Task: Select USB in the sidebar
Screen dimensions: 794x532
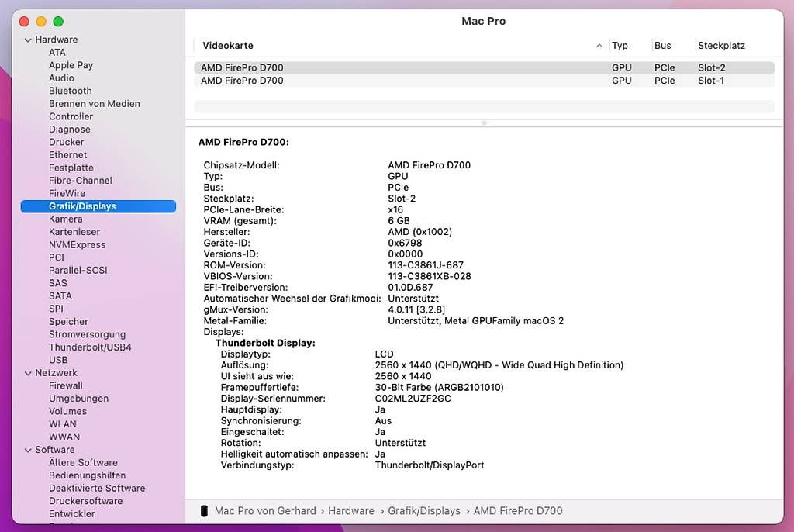Action: [58, 361]
